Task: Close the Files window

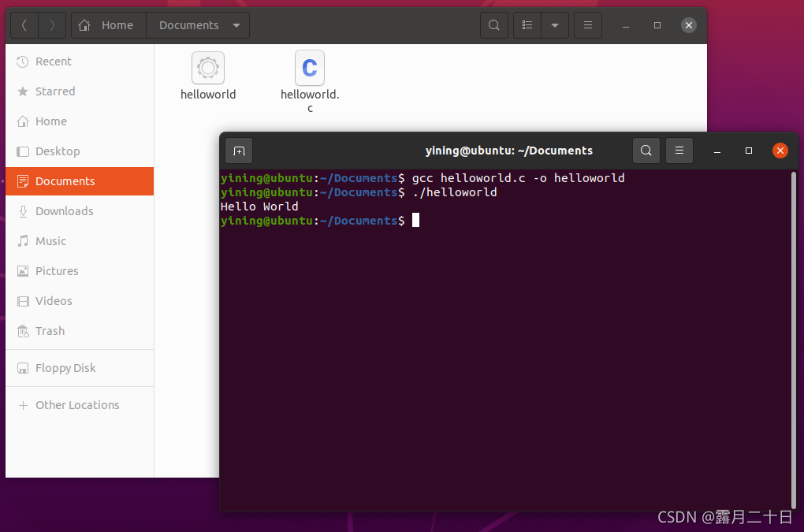Action: coord(689,25)
